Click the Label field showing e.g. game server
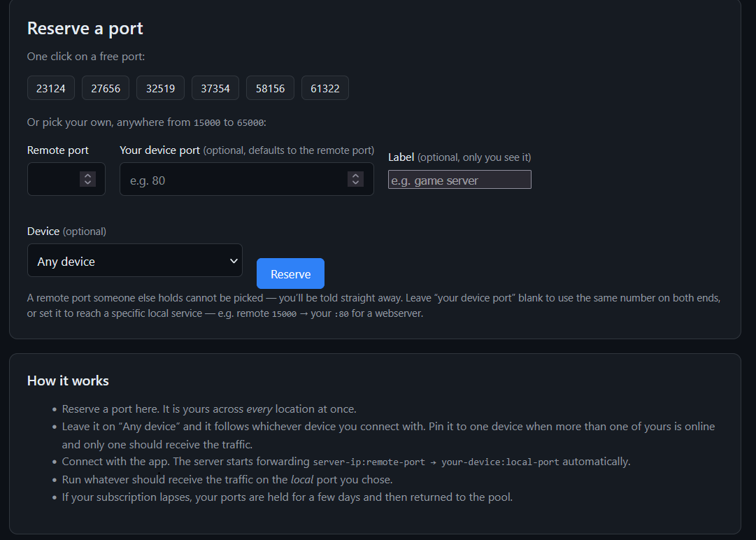This screenshot has width=756, height=540. (459, 179)
